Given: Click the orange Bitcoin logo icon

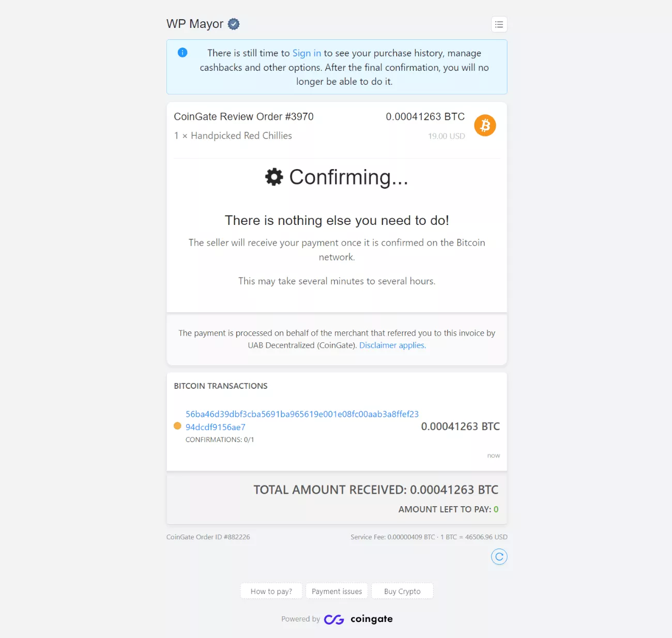Looking at the screenshot, I should click(485, 125).
